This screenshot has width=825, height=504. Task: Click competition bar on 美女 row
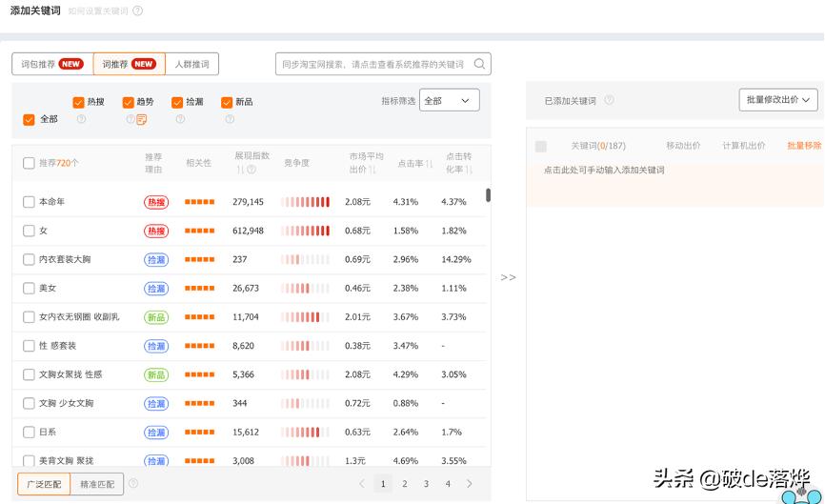click(305, 289)
